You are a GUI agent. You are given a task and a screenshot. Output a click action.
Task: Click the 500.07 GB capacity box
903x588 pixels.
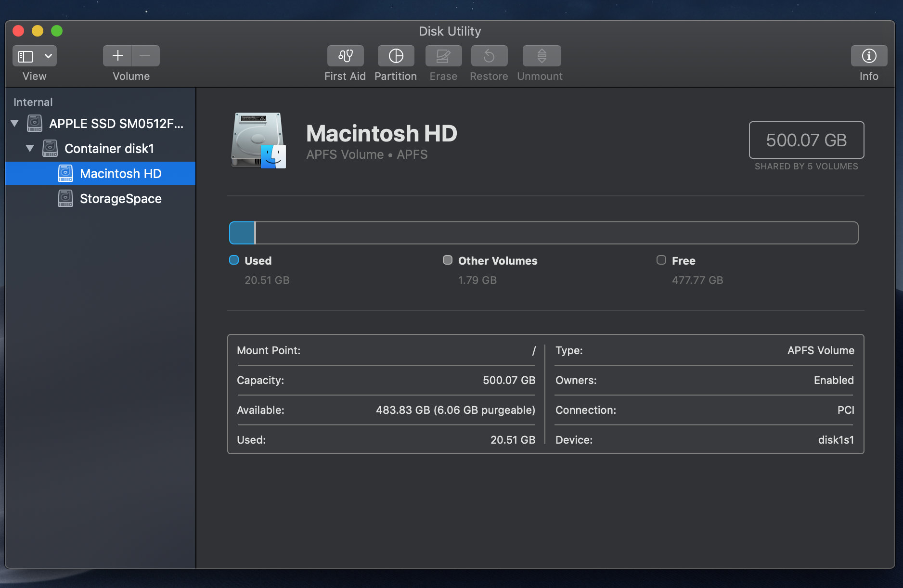806,140
